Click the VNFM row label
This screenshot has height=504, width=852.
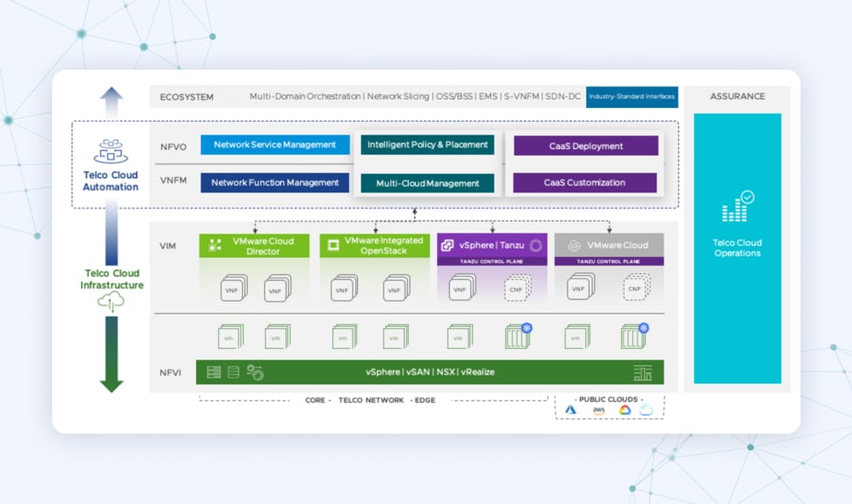point(173,180)
